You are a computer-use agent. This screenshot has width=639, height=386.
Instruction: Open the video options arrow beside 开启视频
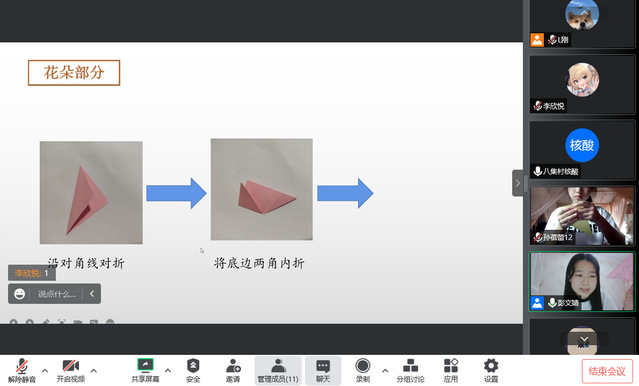pyautogui.click(x=94, y=371)
